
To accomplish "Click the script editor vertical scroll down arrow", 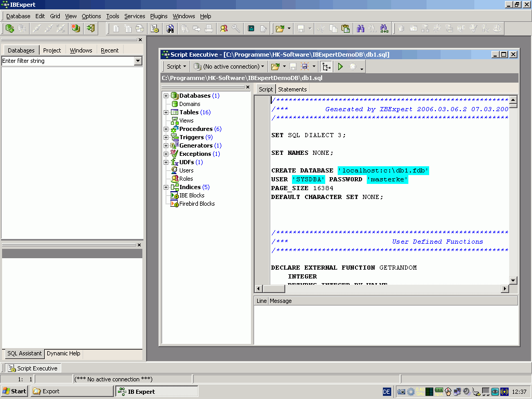I will click(x=513, y=281).
